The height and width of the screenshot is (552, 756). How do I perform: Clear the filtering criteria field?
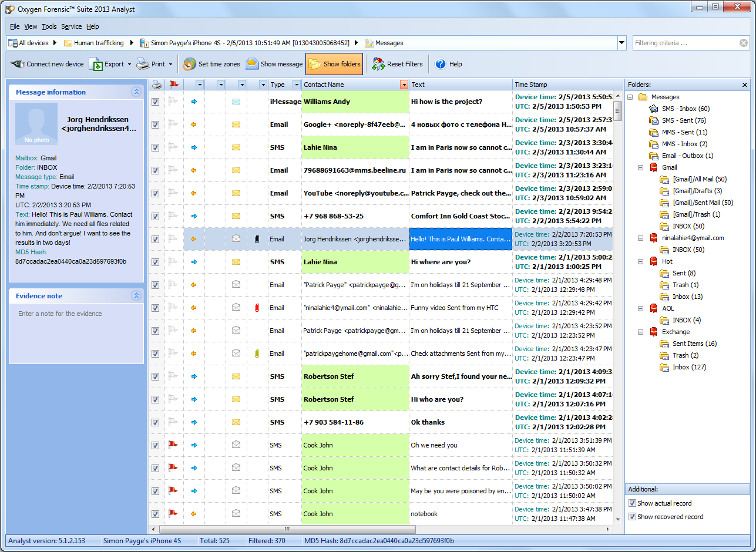744,43
